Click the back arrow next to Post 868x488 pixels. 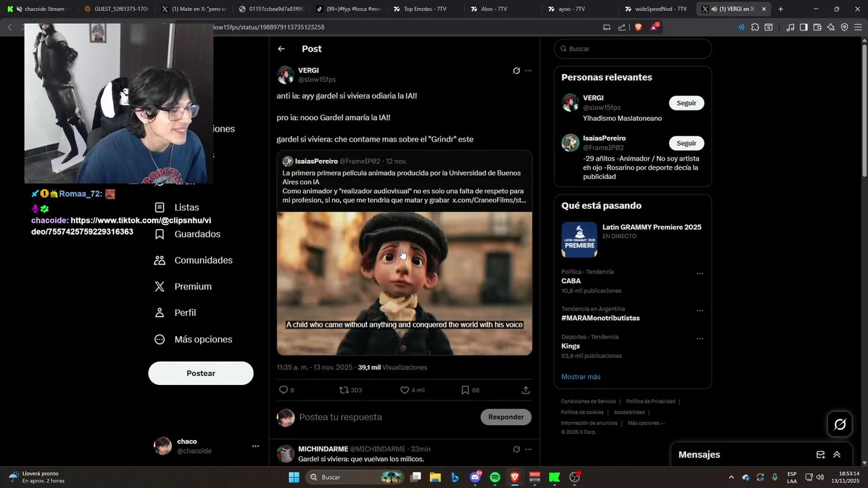tap(281, 49)
